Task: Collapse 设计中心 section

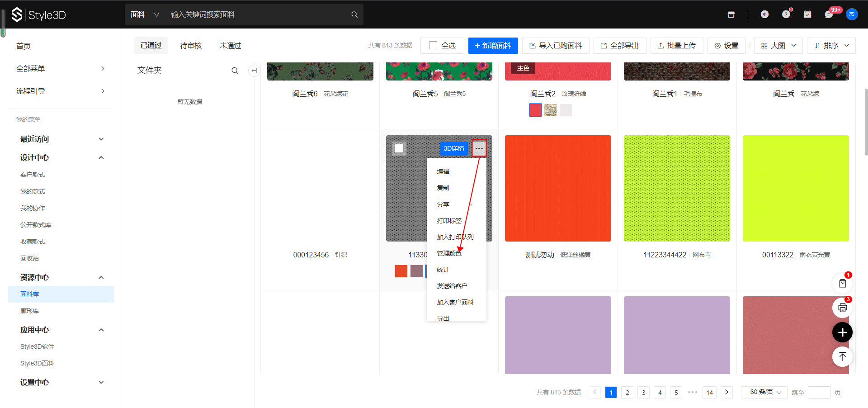Action: [x=61, y=157]
